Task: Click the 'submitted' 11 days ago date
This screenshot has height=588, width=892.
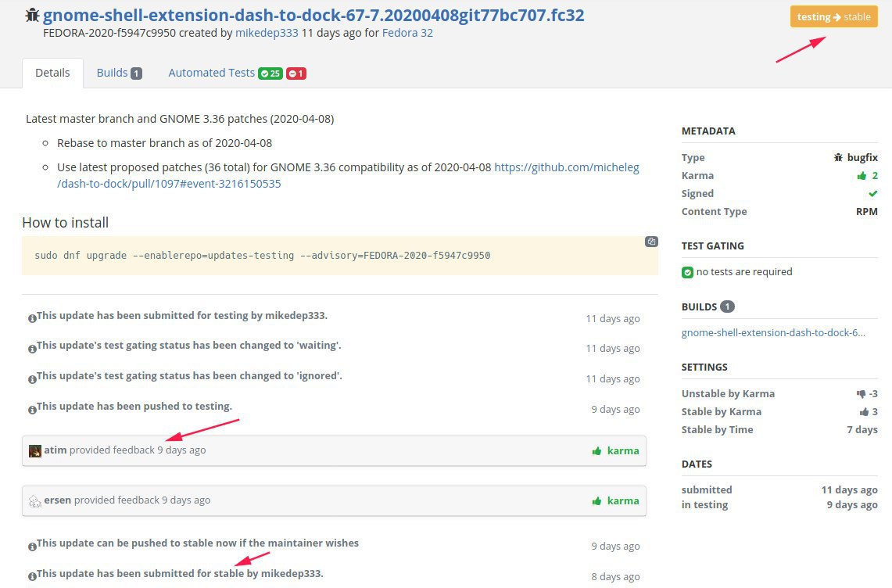Action: pos(849,489)
